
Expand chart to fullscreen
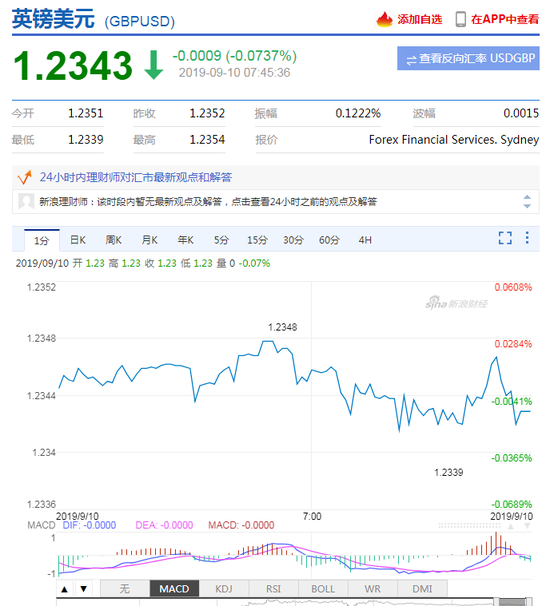(x=505, y=238)
